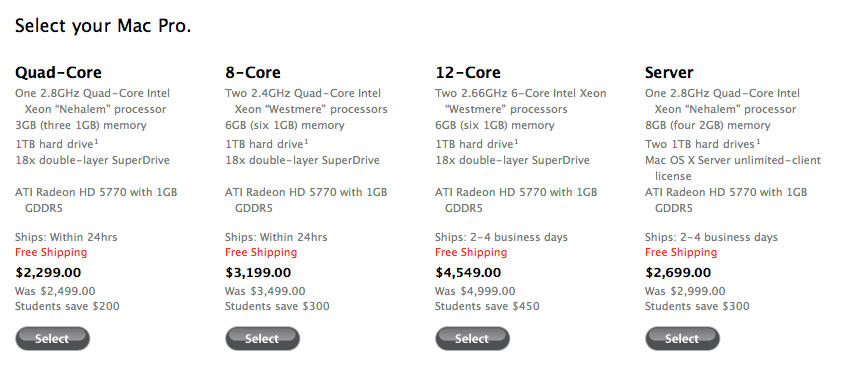Choose the 8-Core Mac Pro Select button
Viewport: 844px width, 367px height.
[x=262, y=338]
